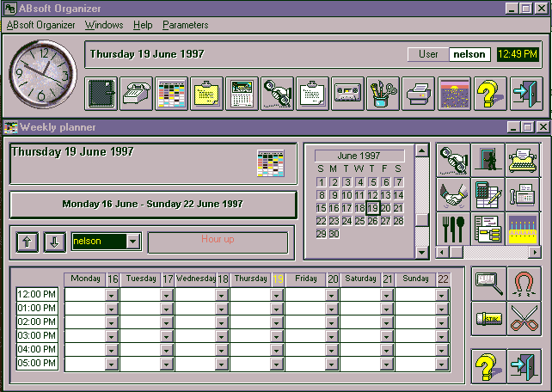The image size is (552, 392).
Task: Open the Windows menu
Action: click(x=104, y=25)
